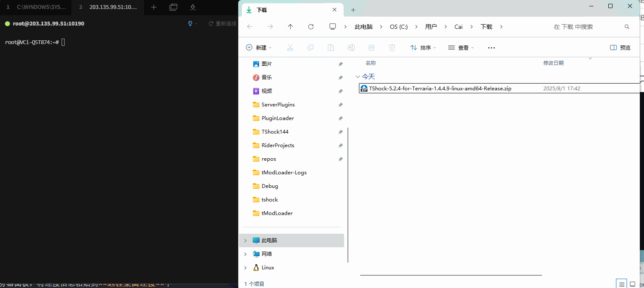Refresh the Downloads folder view
Viewport: 644px width, 288px height.
point(311,27)
